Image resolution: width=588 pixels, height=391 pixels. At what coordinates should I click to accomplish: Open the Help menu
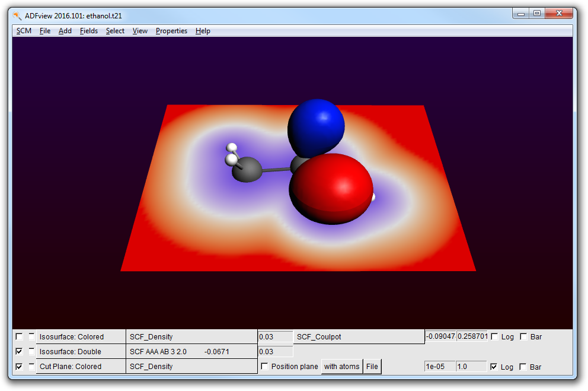[203, 31]
